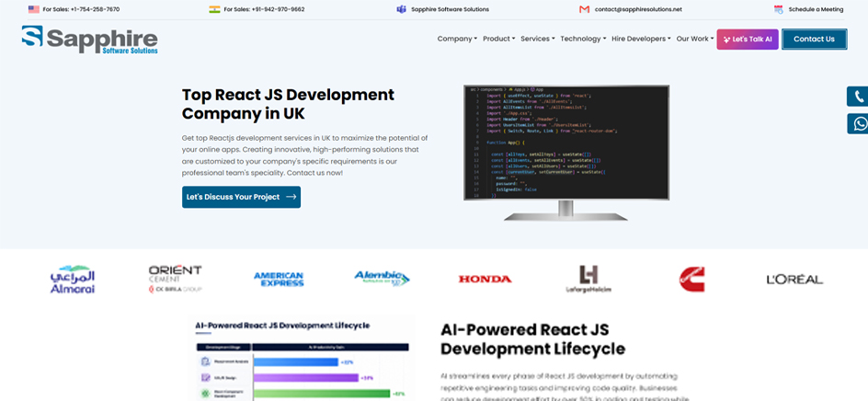This screenshot has width=868, height=401.
Task: Click the Microsoft Teams icon
Action: (x=401, y=9)
